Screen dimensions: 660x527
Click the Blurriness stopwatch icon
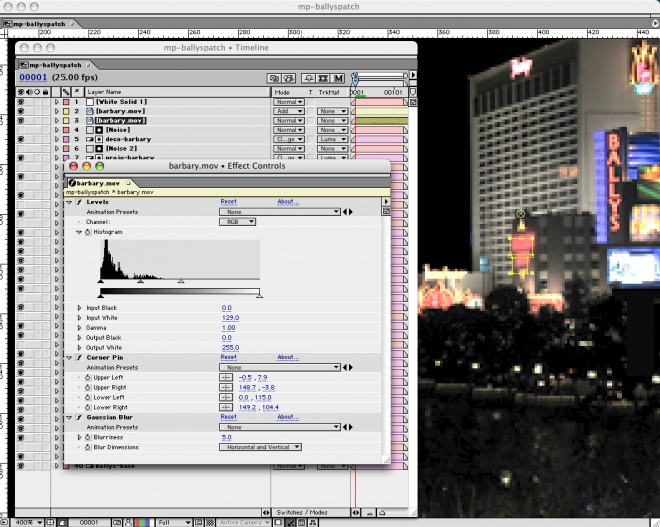point(87,437)
